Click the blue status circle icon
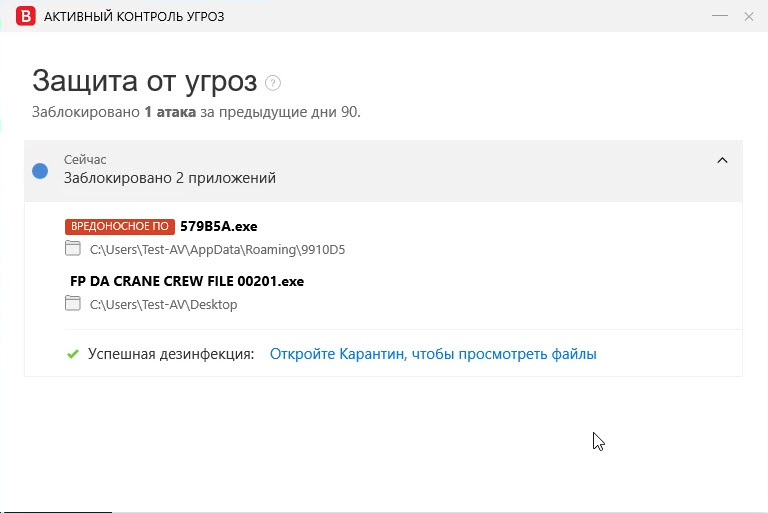Viewport: 768px width, 513px height. (x=40, y=170)
